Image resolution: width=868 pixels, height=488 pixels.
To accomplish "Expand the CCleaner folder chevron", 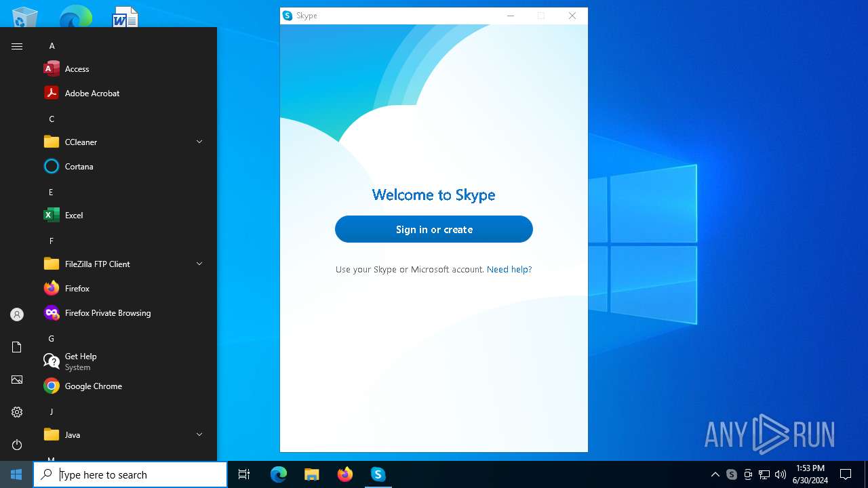I will pyautogui.click(x=199, y=142).
